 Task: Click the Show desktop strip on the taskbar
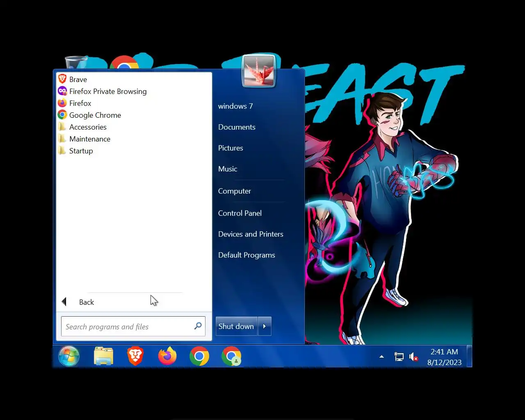point(470,356)
